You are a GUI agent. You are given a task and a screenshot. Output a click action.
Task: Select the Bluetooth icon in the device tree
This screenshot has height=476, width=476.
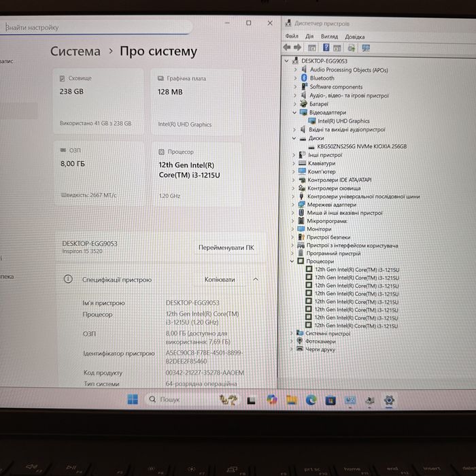click(304, 78)
